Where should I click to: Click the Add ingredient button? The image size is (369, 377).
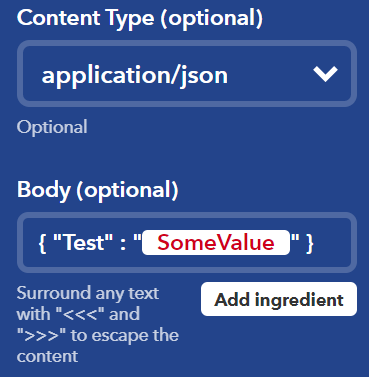pos(279,299)
